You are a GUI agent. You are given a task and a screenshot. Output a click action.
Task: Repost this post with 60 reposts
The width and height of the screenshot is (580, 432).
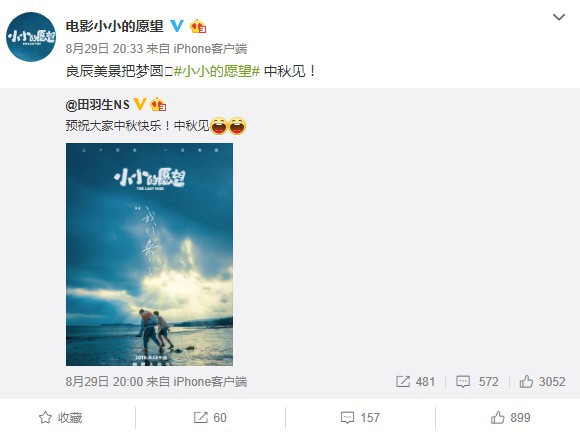point(210,418)
